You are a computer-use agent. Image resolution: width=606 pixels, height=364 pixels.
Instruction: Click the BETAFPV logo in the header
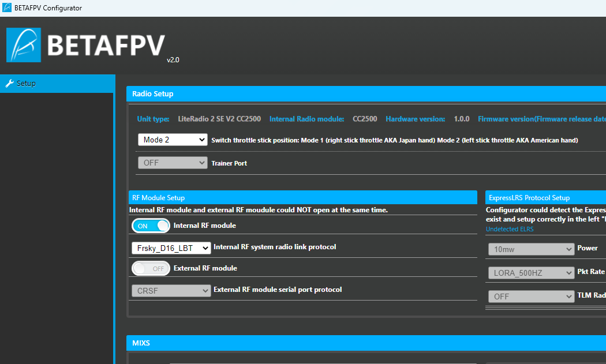click(x=85, y=45)
